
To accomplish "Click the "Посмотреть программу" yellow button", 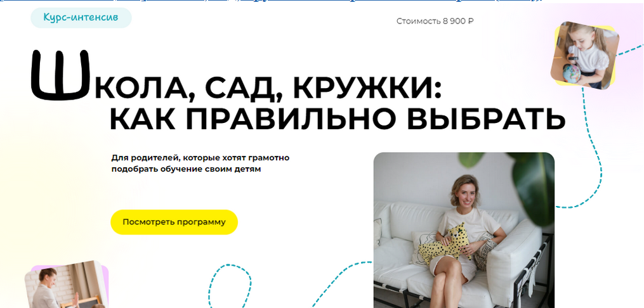I will (174, 222).
